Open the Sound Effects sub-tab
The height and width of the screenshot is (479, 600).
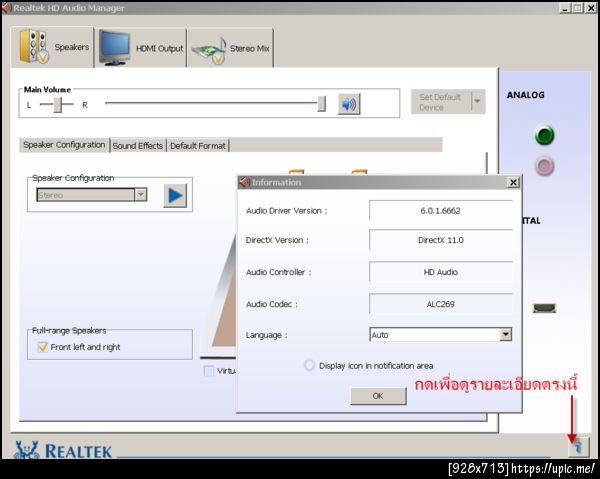(x=138, y=146)
